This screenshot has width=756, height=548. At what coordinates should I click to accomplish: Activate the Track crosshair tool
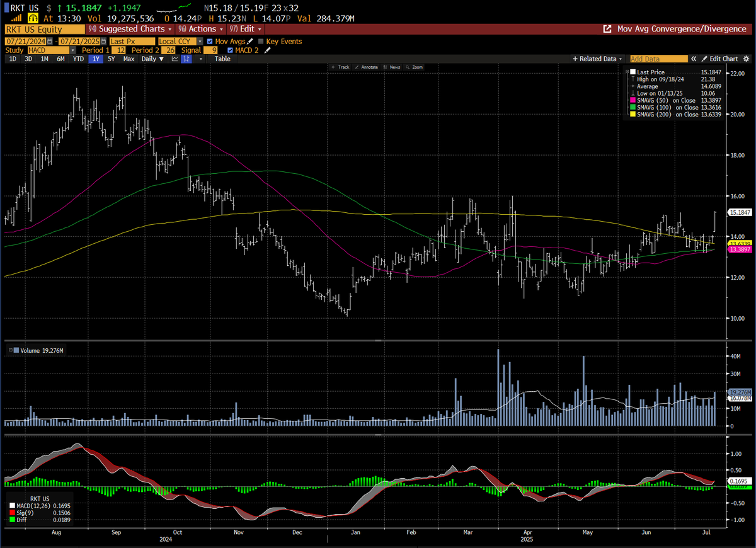[340, 67]
